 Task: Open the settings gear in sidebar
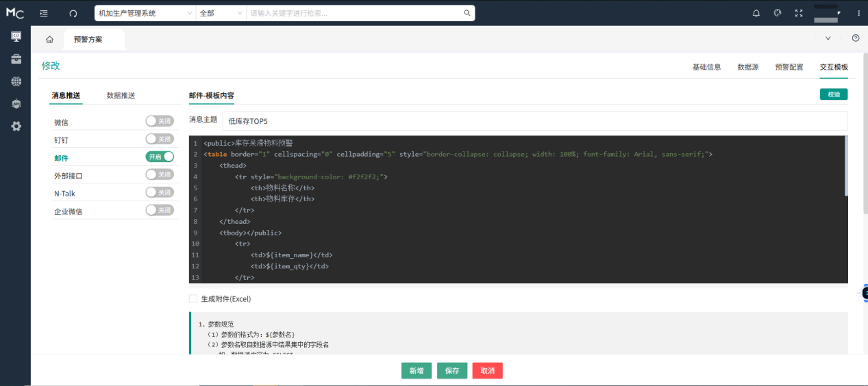tap(16, 126)
